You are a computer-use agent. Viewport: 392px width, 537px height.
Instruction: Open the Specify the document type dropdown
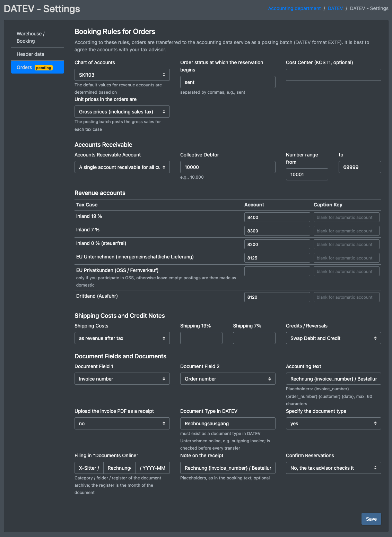click(333, 424)
